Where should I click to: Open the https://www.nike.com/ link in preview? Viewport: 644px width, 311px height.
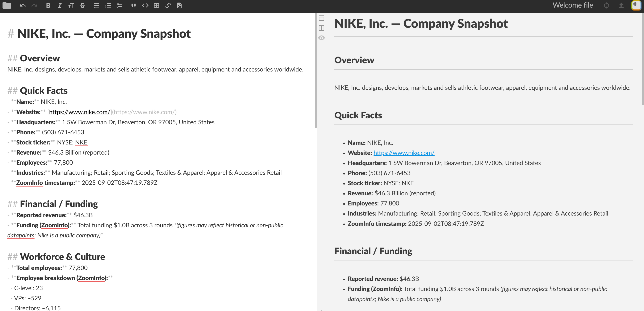pos(404,153)
